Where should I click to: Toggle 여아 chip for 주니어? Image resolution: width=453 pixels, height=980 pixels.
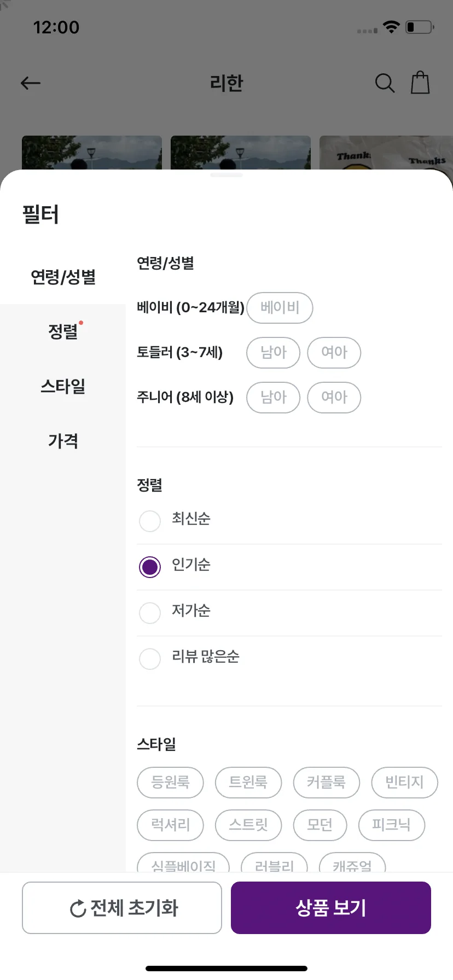(334, 398)
